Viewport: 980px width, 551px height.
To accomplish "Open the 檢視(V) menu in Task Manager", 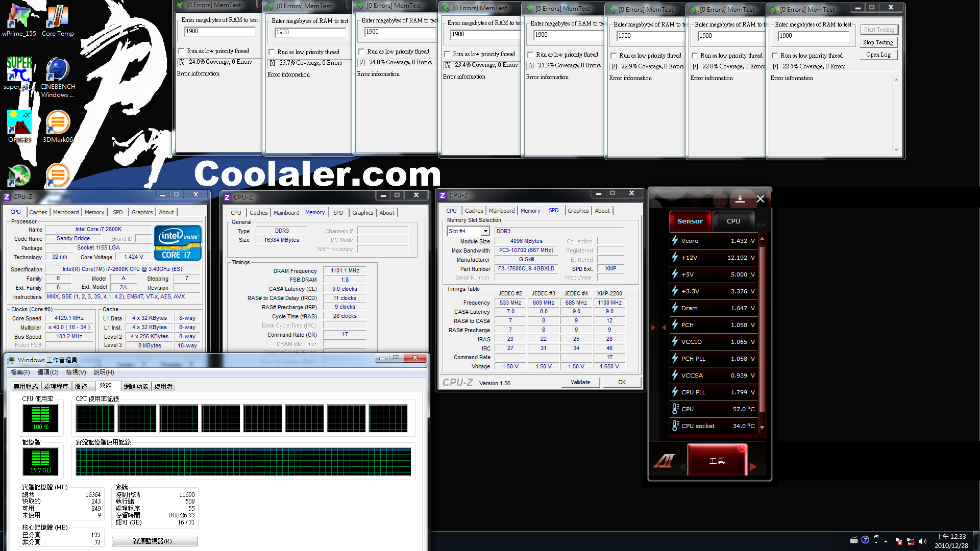I will point(76,372).
